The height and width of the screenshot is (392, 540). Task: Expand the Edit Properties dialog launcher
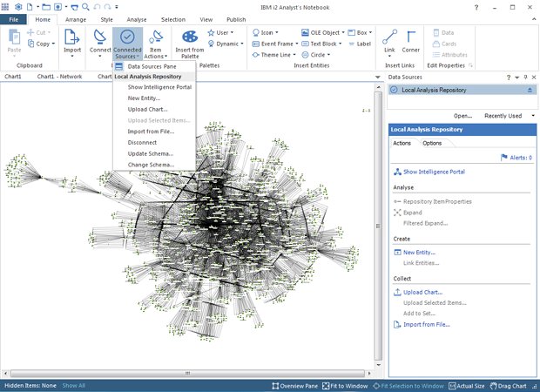pyautogui.click(x=470, y=65)
